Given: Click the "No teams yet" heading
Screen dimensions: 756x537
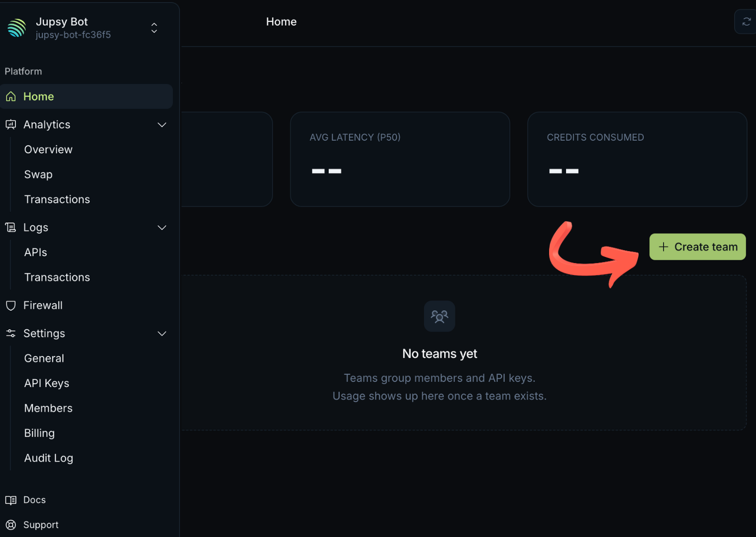Looking at the screenshot, I should pos(440,354).
